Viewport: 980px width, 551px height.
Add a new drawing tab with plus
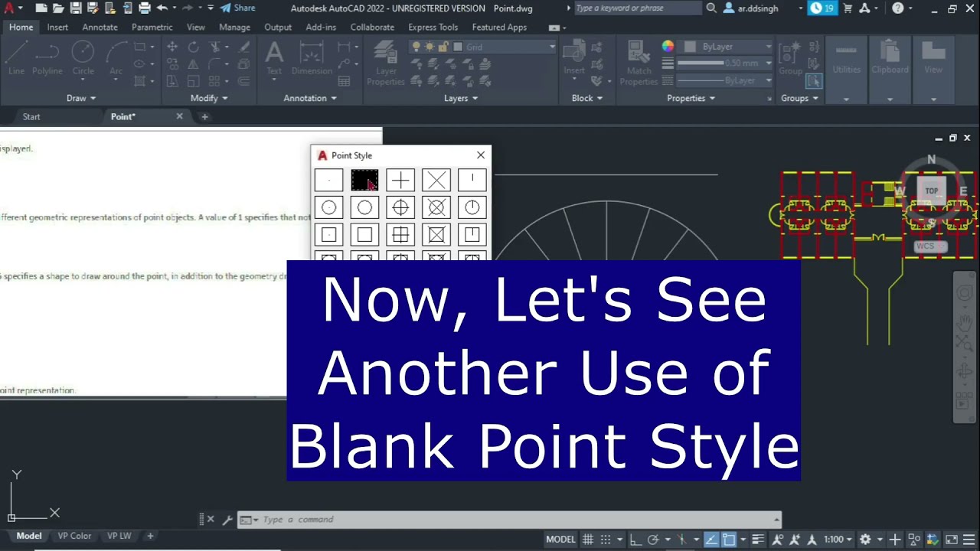pyautogui.click(x=204, y=117)
